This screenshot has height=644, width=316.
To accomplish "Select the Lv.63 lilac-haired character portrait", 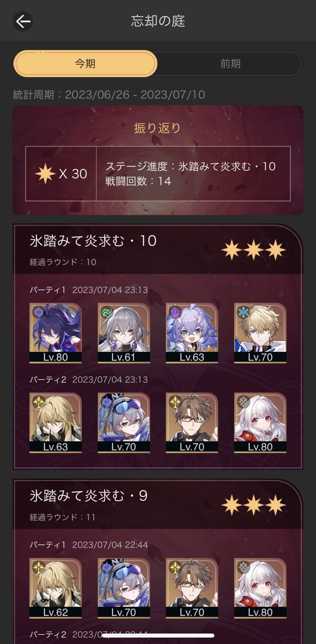I will (x=192, y=333).
